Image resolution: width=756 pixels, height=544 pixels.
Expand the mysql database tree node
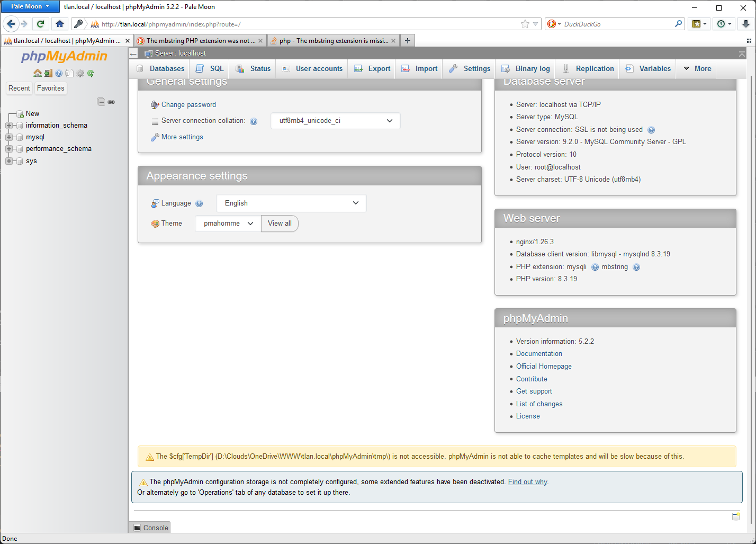point(9,137)
